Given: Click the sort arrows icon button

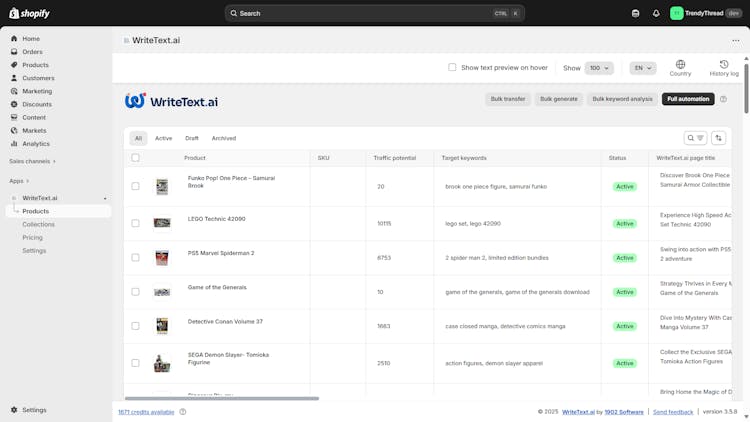Looking at the screenshot, I should click(718, 138).
